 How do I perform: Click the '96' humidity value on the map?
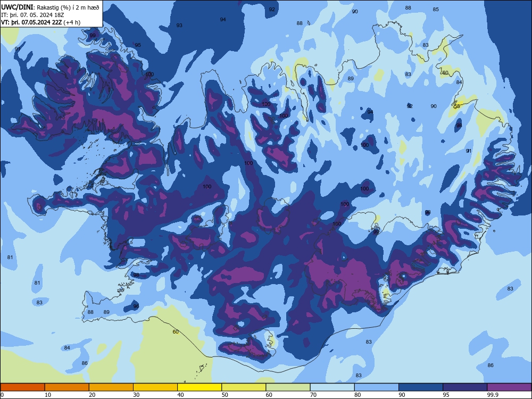click(x=136, y=306)
